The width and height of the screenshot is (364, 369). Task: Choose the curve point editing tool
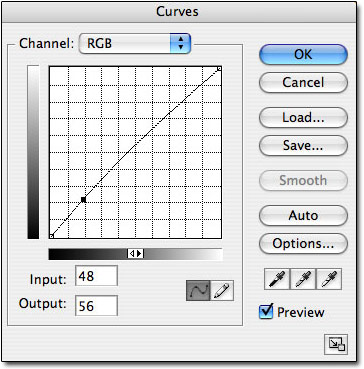(x=198, y=291)
